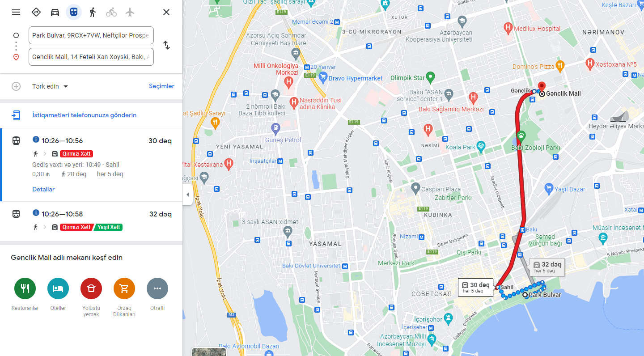Switch to best travel modes icon
The width and height of the screenshot is (644, 356).
tap(36, 12)
